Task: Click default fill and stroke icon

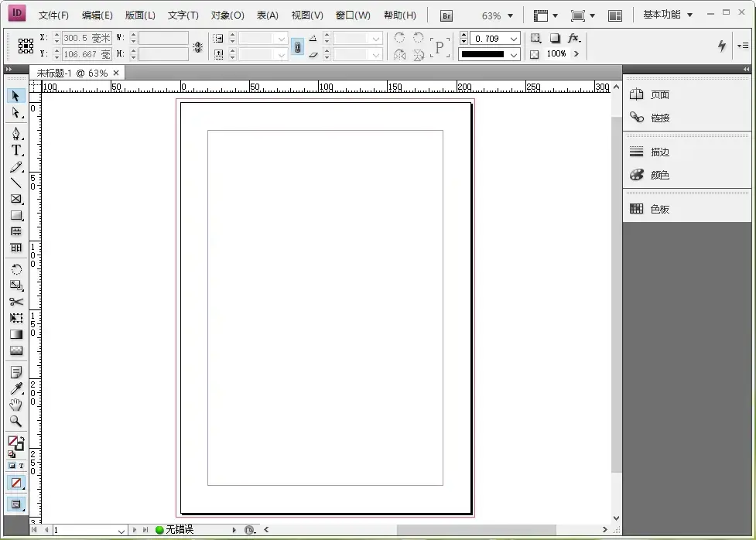Action: coord(11,453)
